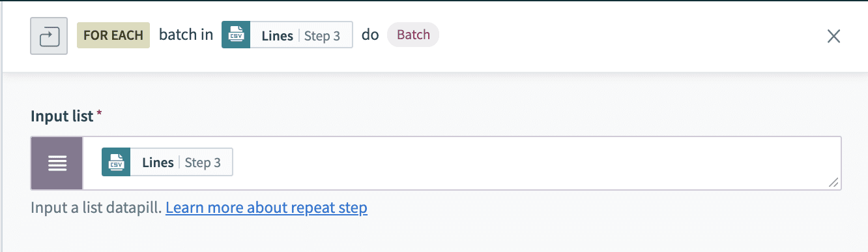Toggle the Batch mode pill
Screen dimensions: 868x252
pyautogui.click(x=413, y=35)
